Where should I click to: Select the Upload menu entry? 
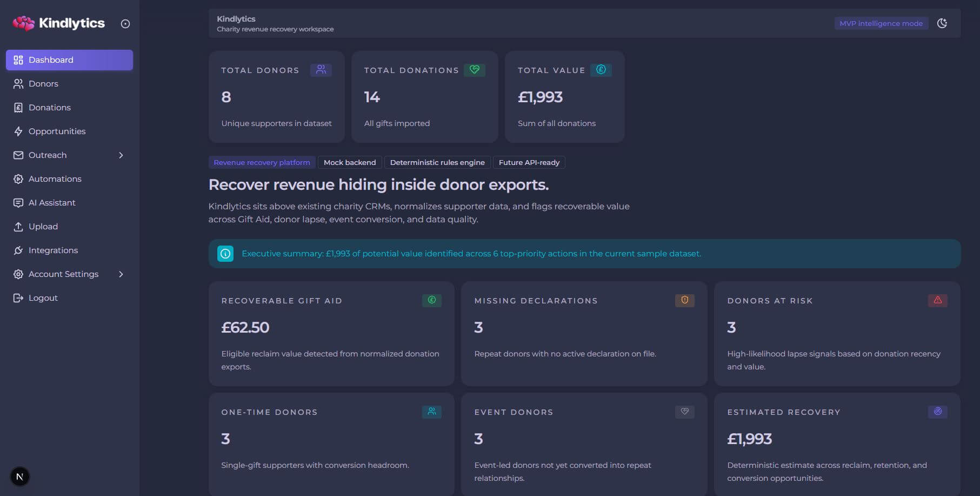coord(69,227)
